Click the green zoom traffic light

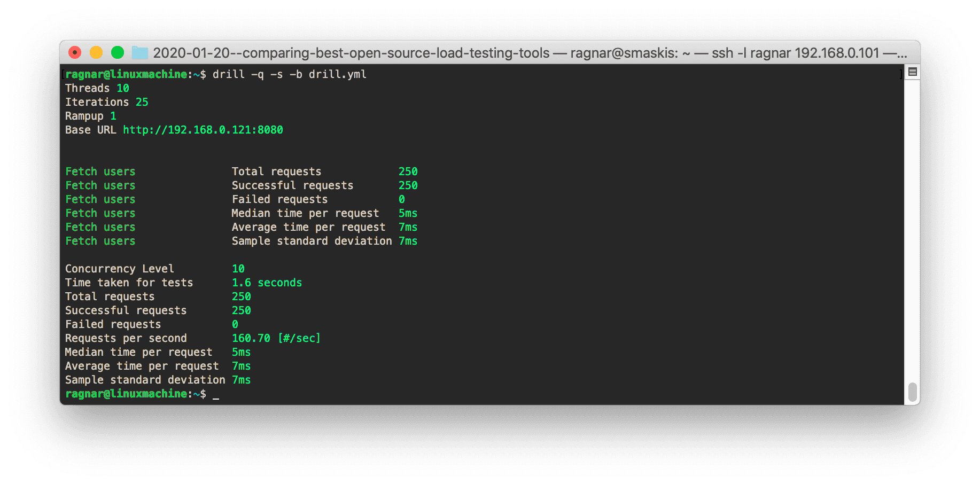click(x=118, y=52)
